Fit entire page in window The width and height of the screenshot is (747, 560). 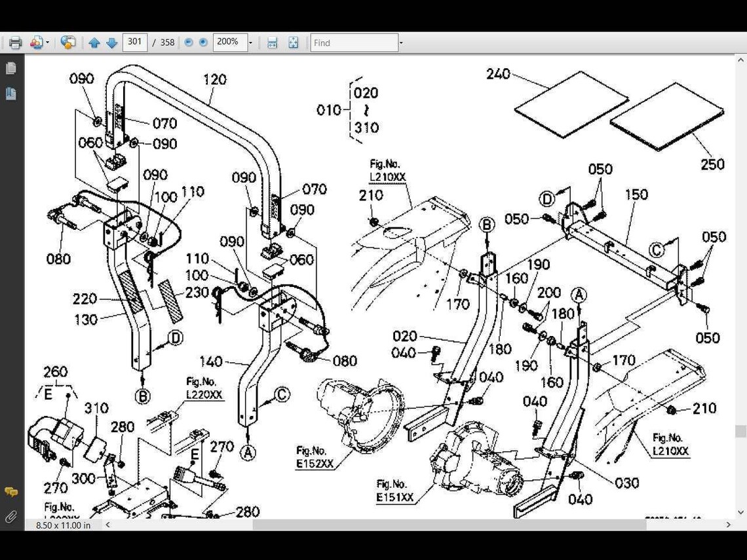(293, 42)
